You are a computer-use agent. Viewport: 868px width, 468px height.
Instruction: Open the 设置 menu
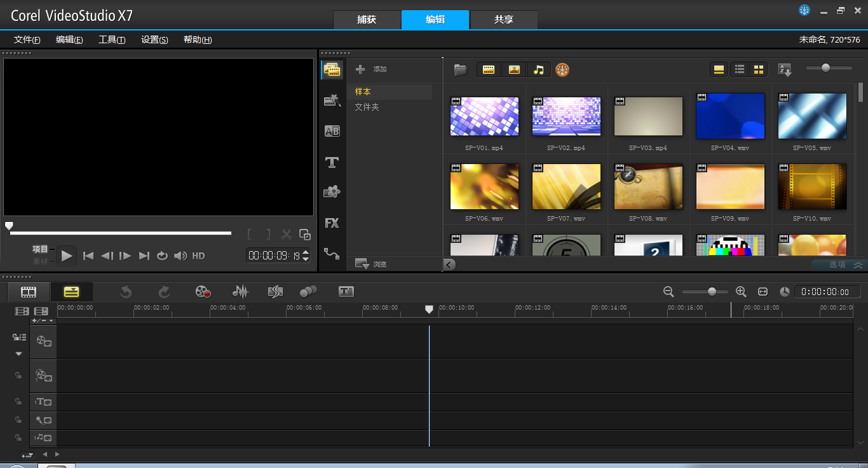pos(154,39)
